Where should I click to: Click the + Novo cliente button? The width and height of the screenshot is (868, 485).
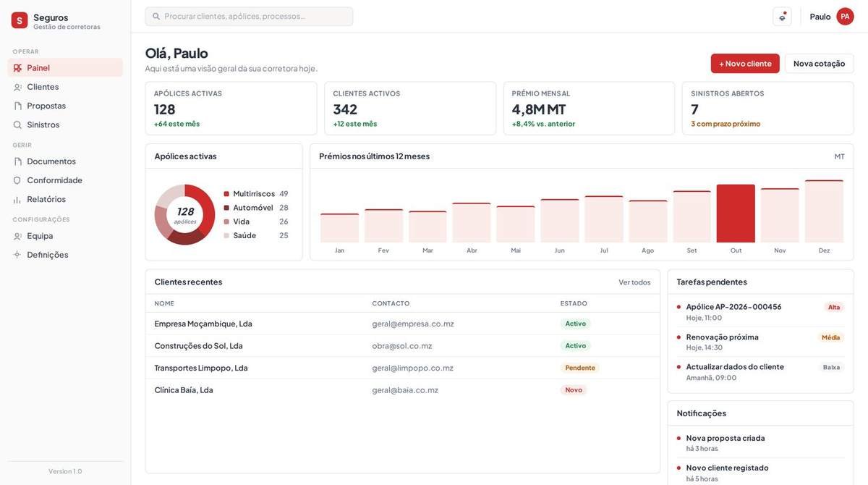(745, 64)
